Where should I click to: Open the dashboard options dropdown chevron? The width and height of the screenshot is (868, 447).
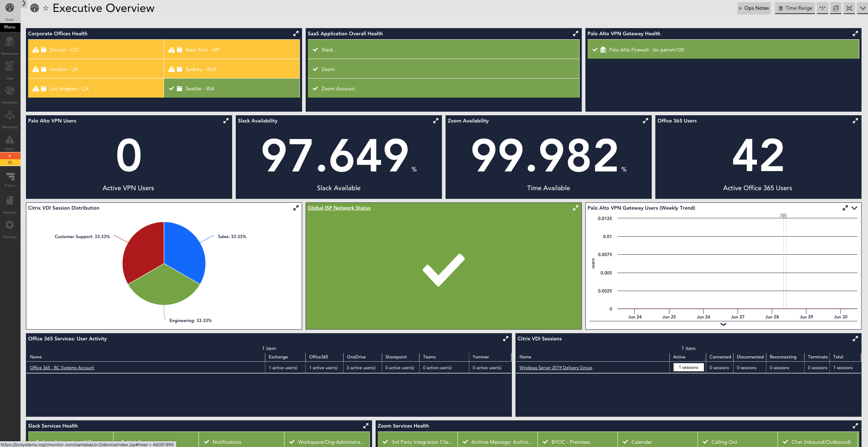click(x=863, y=8)
